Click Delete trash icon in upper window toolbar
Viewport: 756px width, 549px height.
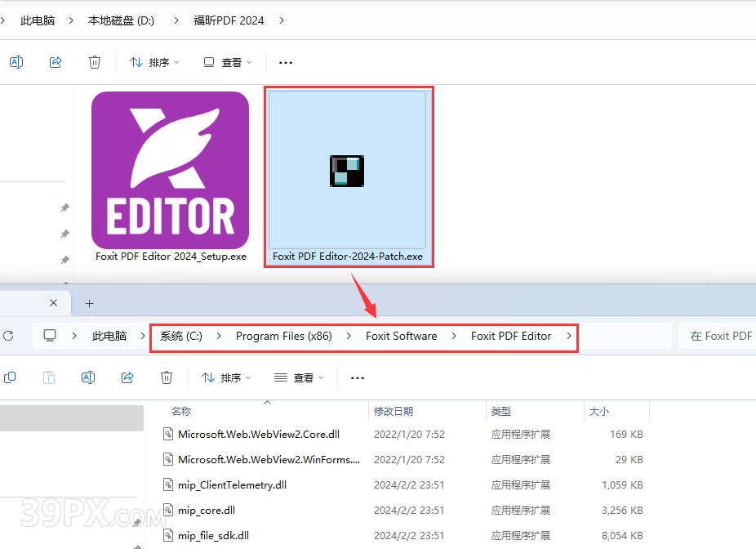[95, 62]
